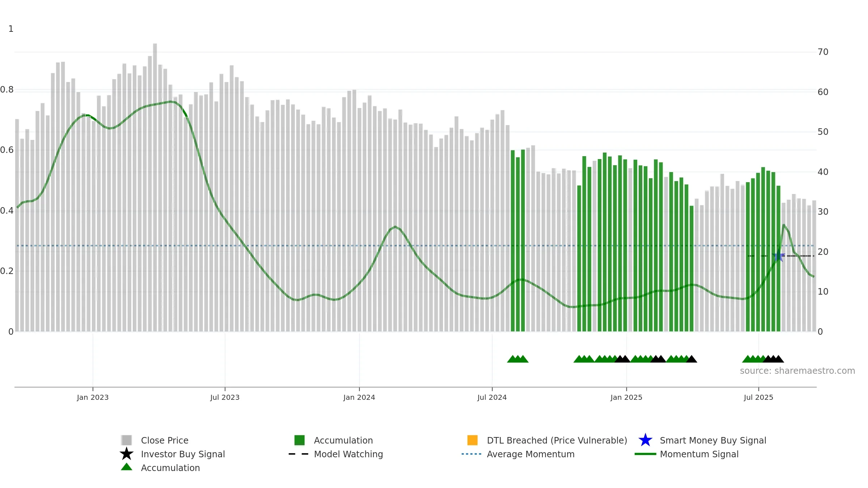Click the gray Close Price legend swatch

(127, 440)
